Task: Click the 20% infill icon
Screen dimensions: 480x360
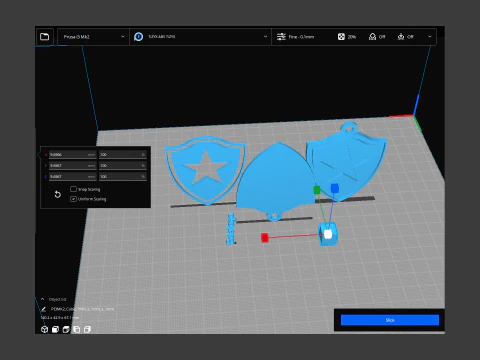Action: tap(341, 37)
